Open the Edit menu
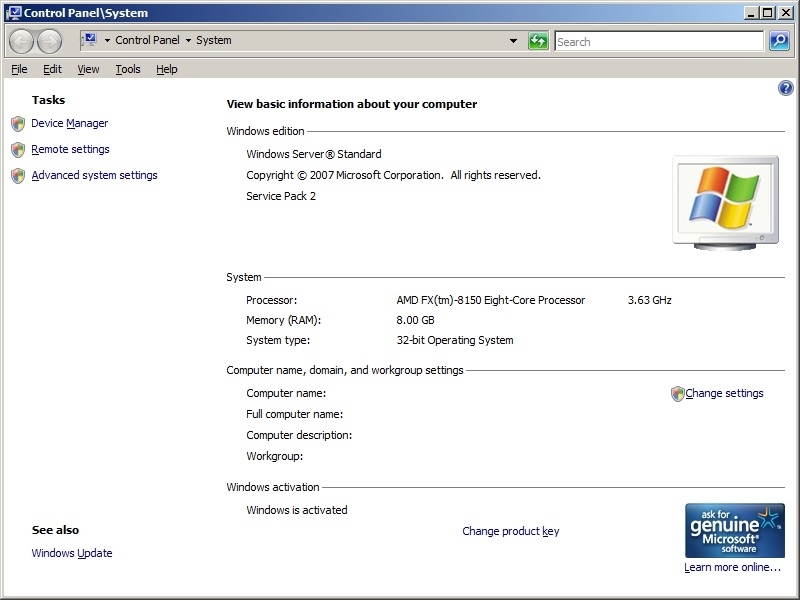 tap(52, 69)
